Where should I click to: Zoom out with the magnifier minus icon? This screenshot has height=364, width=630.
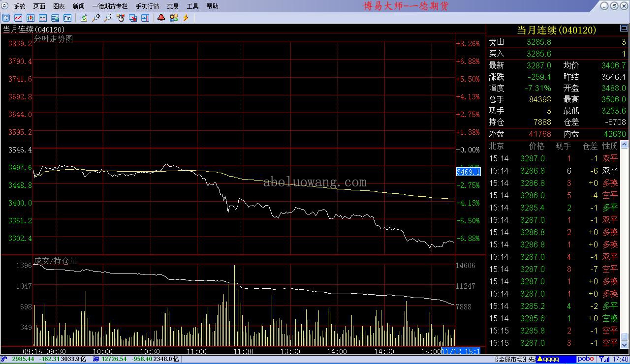point(108,18)
